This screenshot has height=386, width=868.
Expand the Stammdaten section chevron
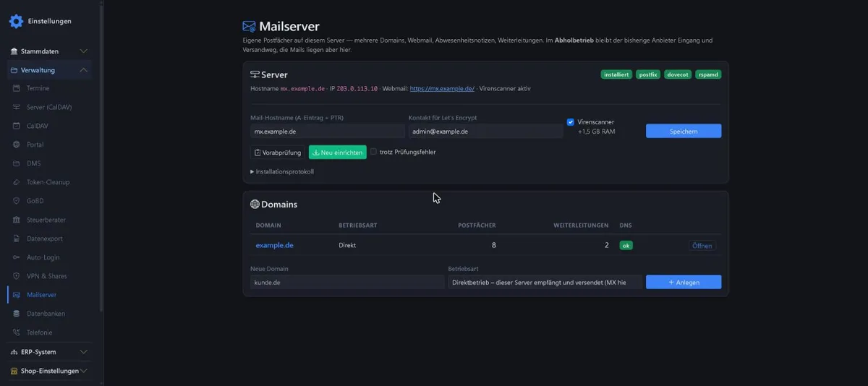click(x=84, y=51)
